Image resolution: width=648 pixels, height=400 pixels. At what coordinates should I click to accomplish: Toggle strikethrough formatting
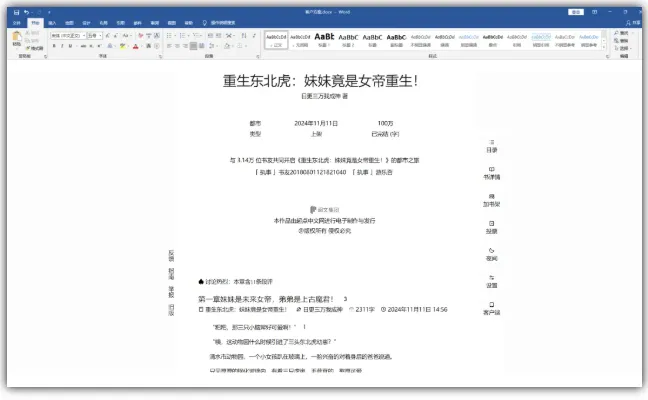point(83,46)
